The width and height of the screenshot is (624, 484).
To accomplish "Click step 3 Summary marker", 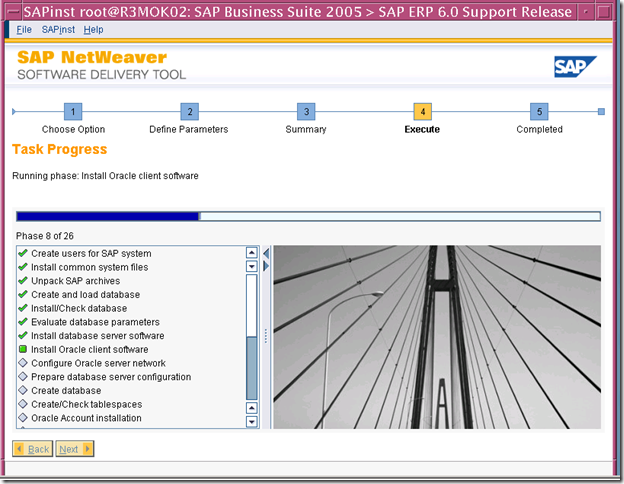I will (306, 111).
